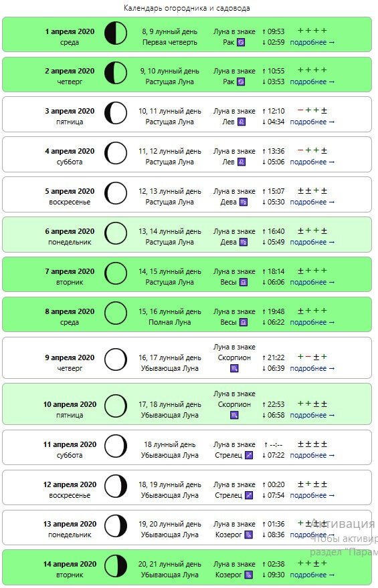The image size is (378, 588).
Task: Click the moon phase icon for 1 апреля
Action: point(115,33)
